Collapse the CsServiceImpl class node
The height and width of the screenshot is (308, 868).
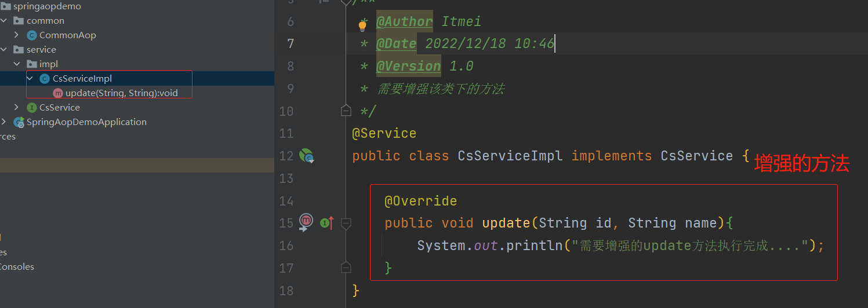[30, 78]
